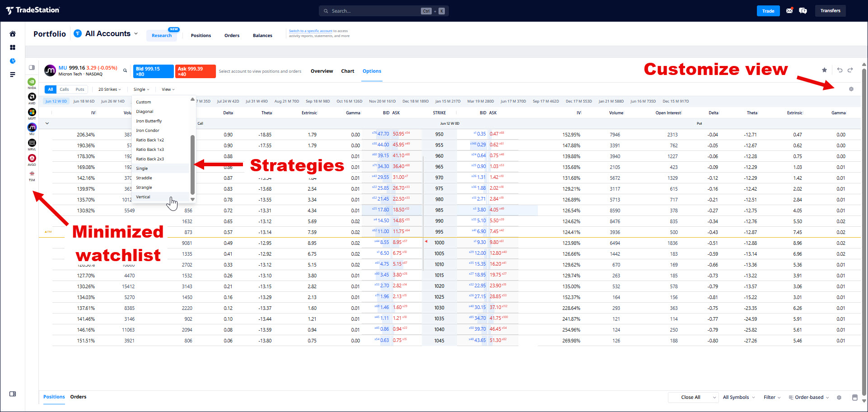Open the Research tab button
Viewport: 868px width, 412px height.
[x=162, y=35]
